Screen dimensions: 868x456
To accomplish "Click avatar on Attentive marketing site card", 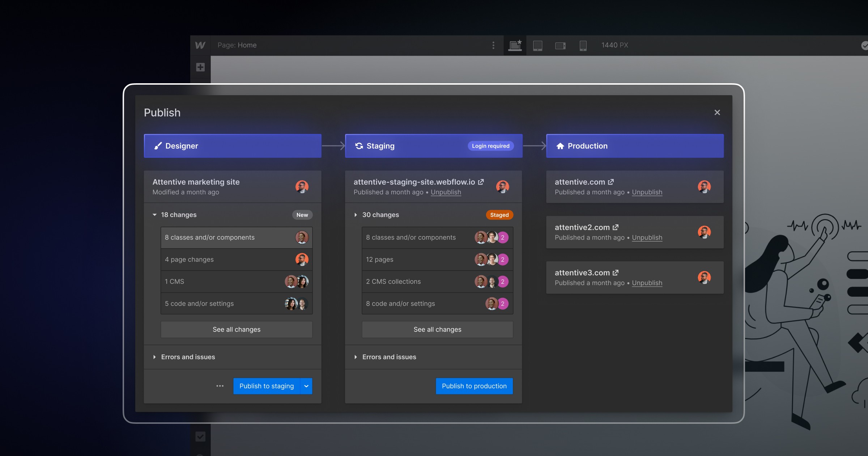I will coord(302,187).
